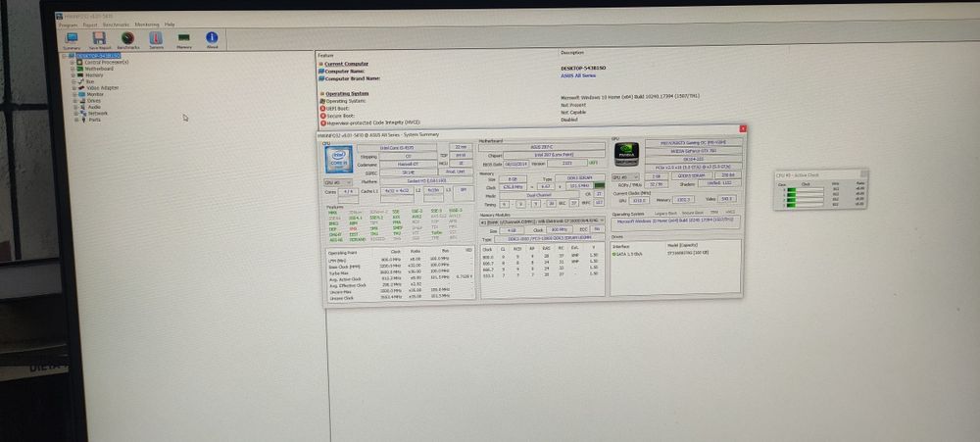Click the NVIDIA GeForce logo
Image resolution: width=980 pixels, height=442 pixels.
[x=626, y=154]
